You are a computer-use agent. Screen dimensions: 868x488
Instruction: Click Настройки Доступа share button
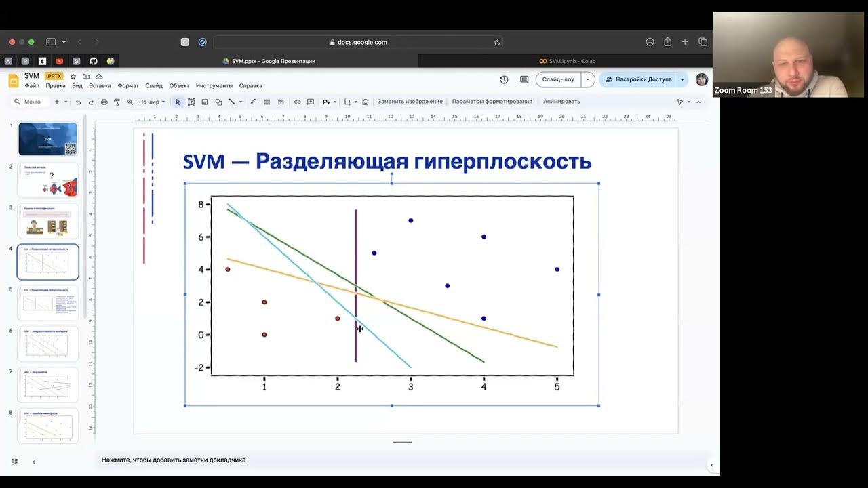pyautogui.click(x=638, y=79)
